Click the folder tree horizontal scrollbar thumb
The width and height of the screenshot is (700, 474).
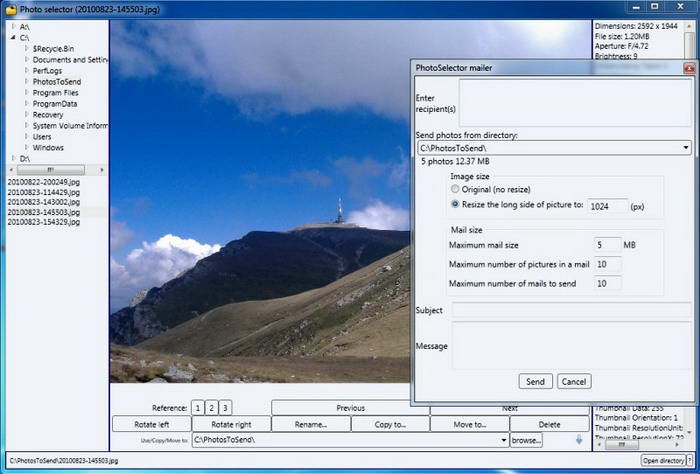coord(50,170)
